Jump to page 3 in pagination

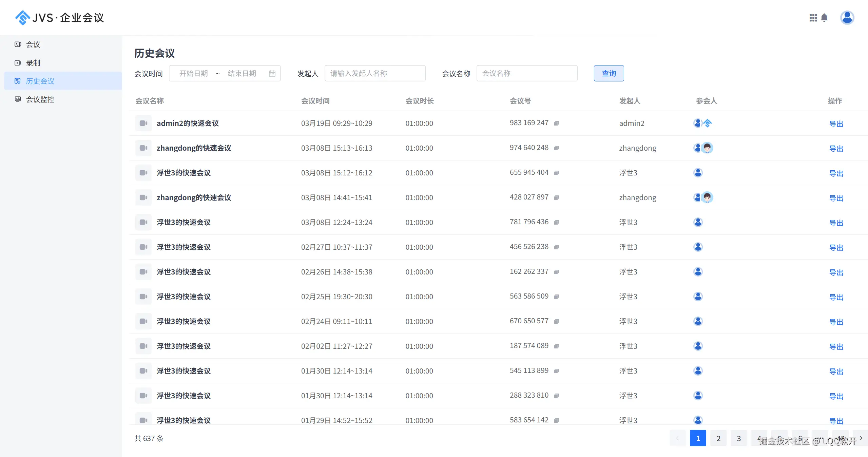738,438
